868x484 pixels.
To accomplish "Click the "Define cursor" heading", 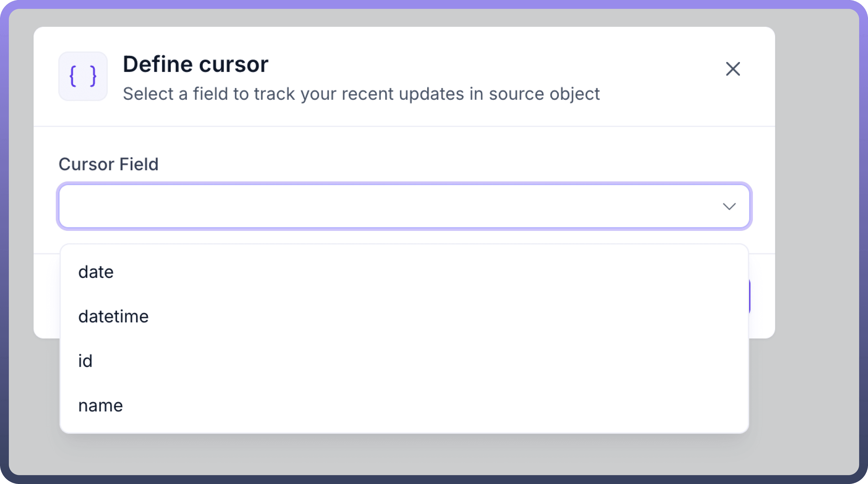I will point(196,64).
